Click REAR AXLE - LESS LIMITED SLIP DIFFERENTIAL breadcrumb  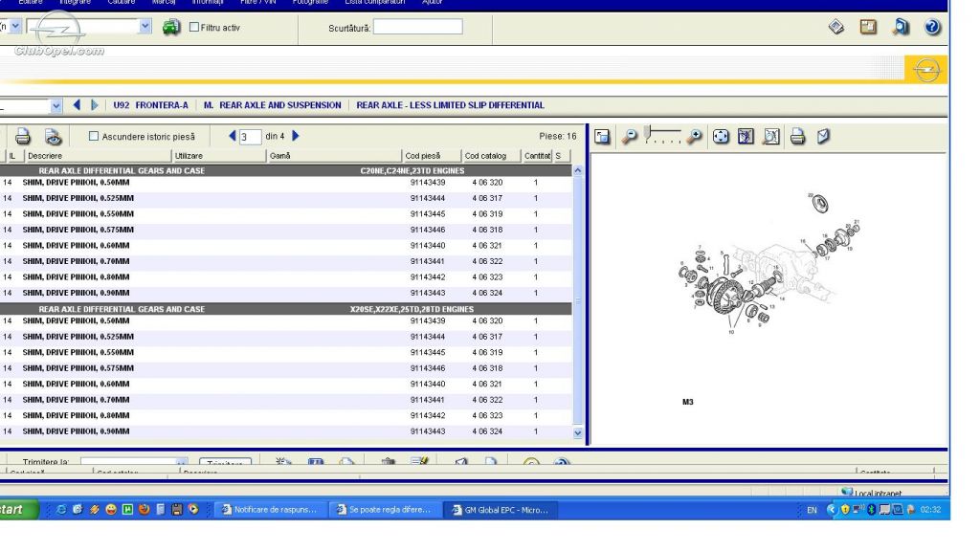[x=450, y=105]
